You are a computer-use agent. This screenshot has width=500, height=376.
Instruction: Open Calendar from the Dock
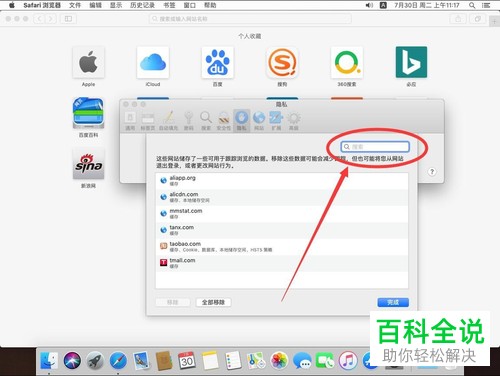click(187, 361)
